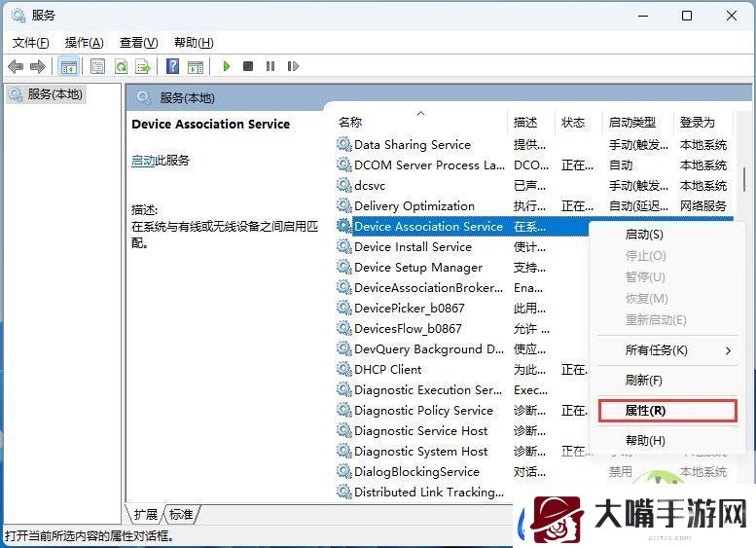Click the gear icon of Diagnostic Service Host
756x548 pixels.
(343, 430)
